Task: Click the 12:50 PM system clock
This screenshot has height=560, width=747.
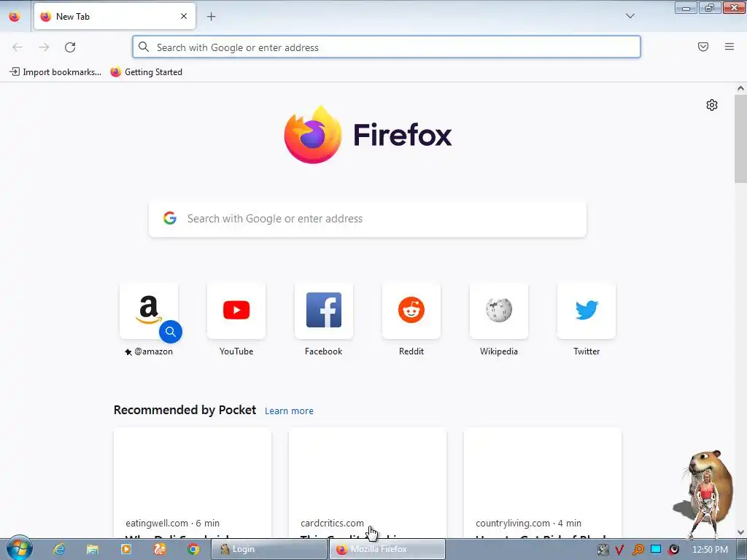Action: click(x=710, y=550)
